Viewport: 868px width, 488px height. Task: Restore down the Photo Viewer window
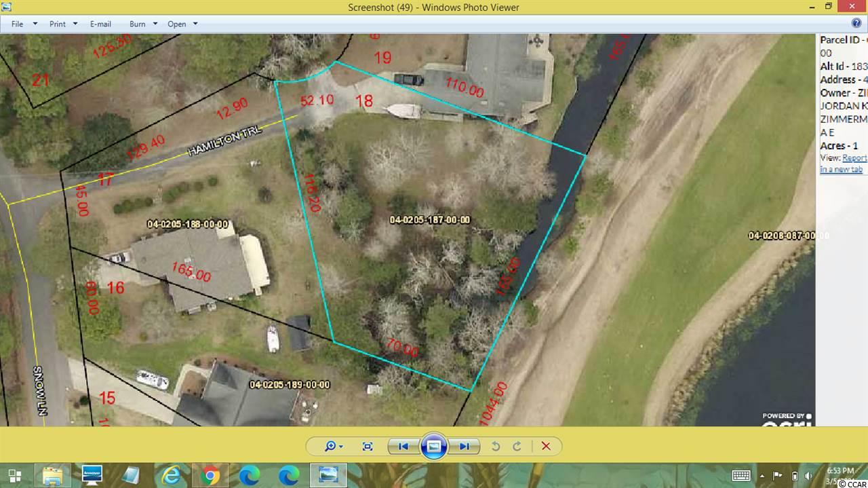(828, 6)
